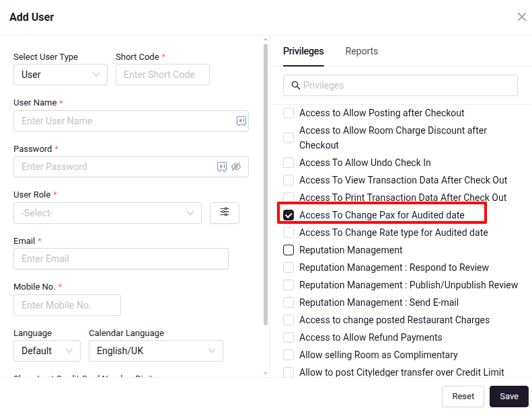Click the Password input field
This screenshot has height=416, width=532.
pos(131,167)
